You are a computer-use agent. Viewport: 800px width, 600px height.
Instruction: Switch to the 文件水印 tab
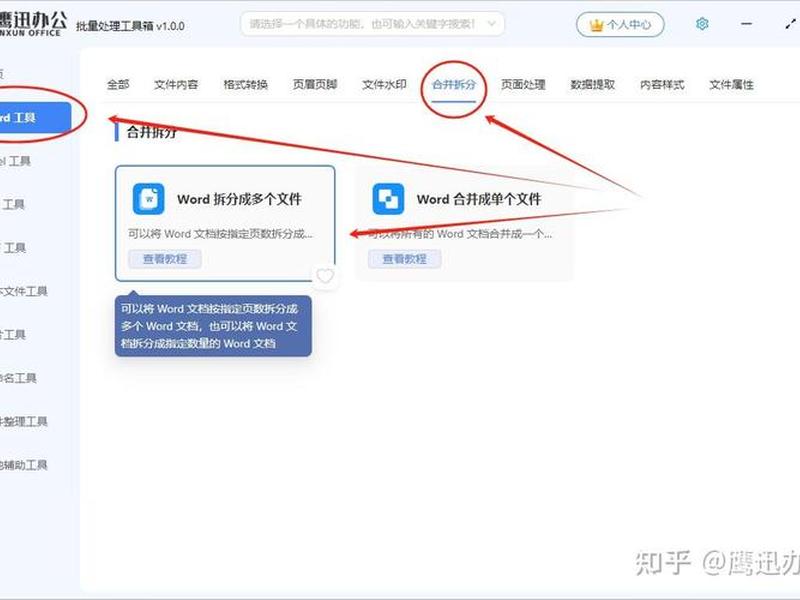click(x=384, y=85)
